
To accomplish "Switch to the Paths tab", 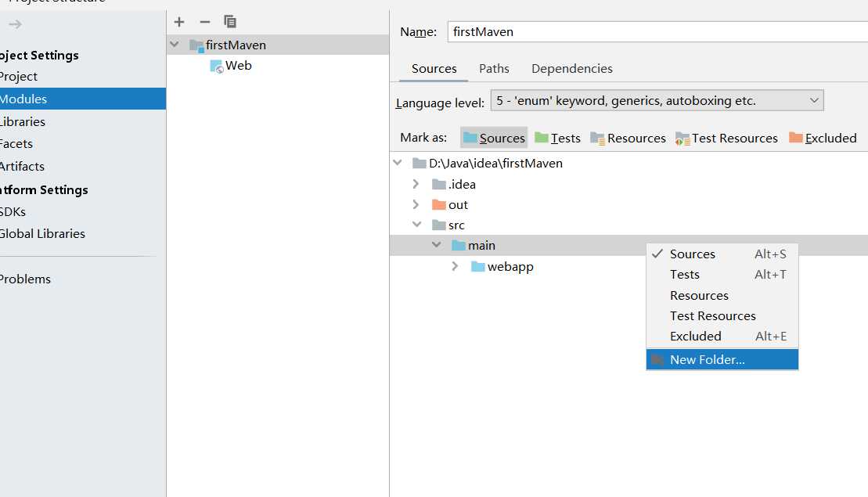I will 494,69.
